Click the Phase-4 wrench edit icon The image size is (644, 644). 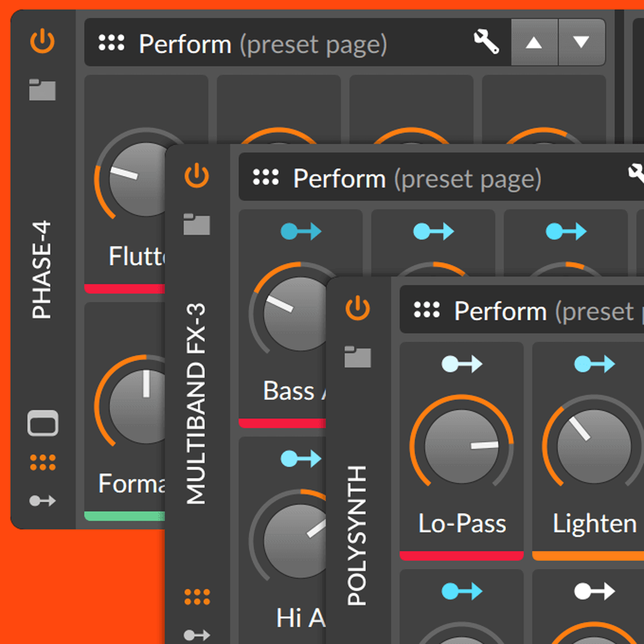click(486, 42)
